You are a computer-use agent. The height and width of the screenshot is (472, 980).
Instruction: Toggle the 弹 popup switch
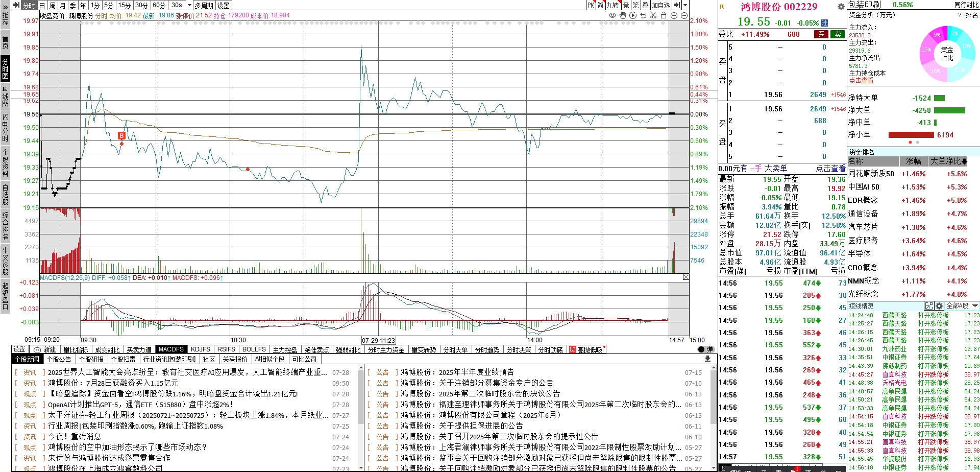point(706,349)
